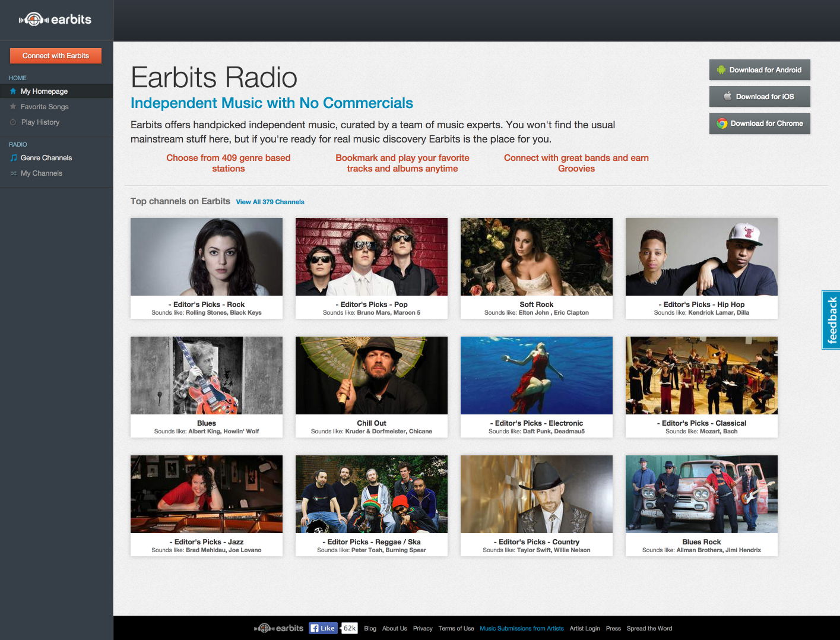840x640 pixels.
Task: Open the Editor's Picks - Country thumbnail
Action: 537,494
